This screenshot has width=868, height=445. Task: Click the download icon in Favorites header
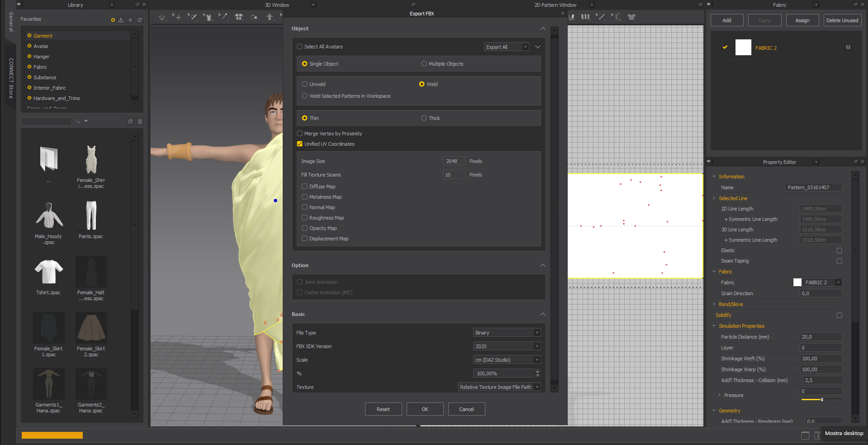[x=121, y=20]
